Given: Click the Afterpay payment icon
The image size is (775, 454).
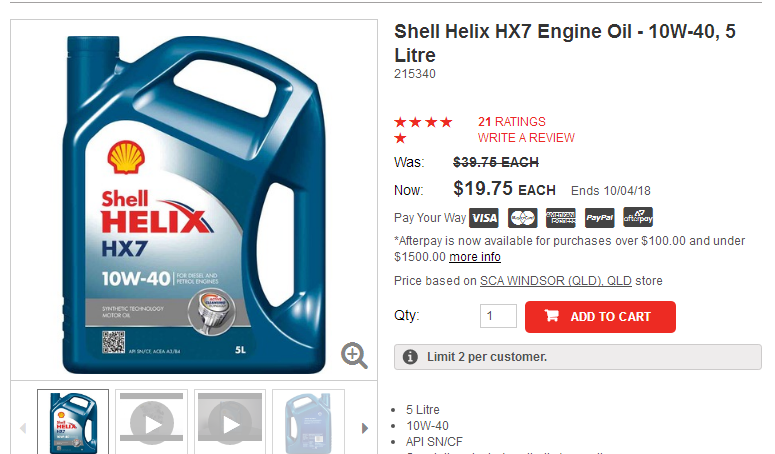Looking at the screenshot, I should (x=638, y=217).
